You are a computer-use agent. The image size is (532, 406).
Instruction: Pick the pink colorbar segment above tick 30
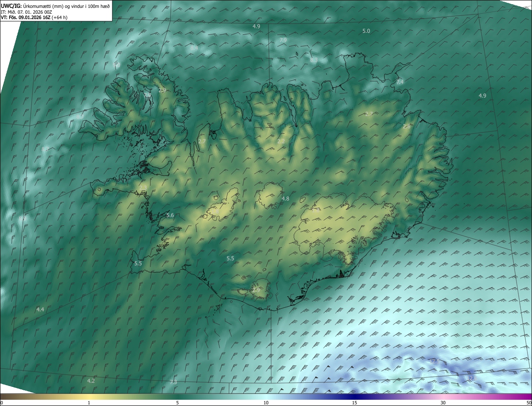point(443,396)
